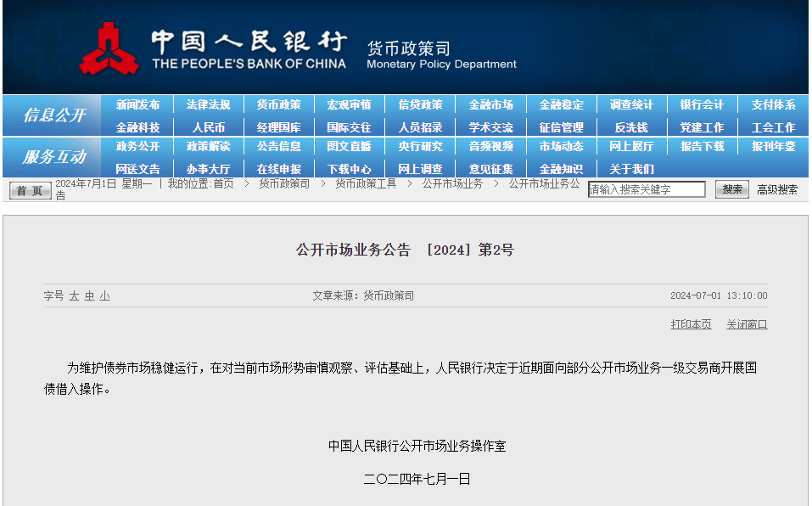Open 征信管理 section
This screenshot has width=812, height=506.
point(561,127)
